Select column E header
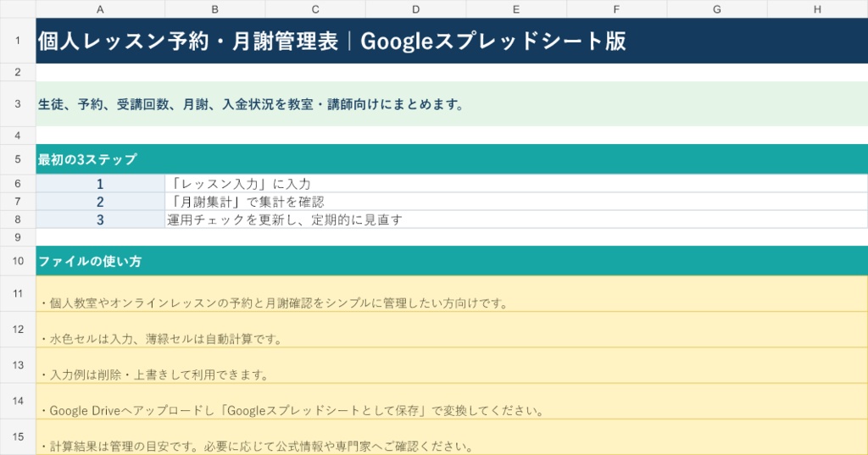 coord(516,8)
